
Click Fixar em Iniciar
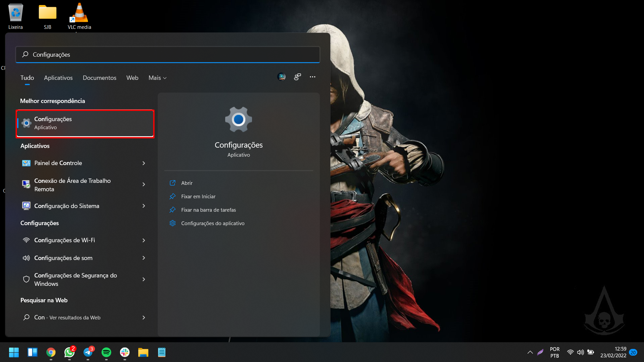198,196
